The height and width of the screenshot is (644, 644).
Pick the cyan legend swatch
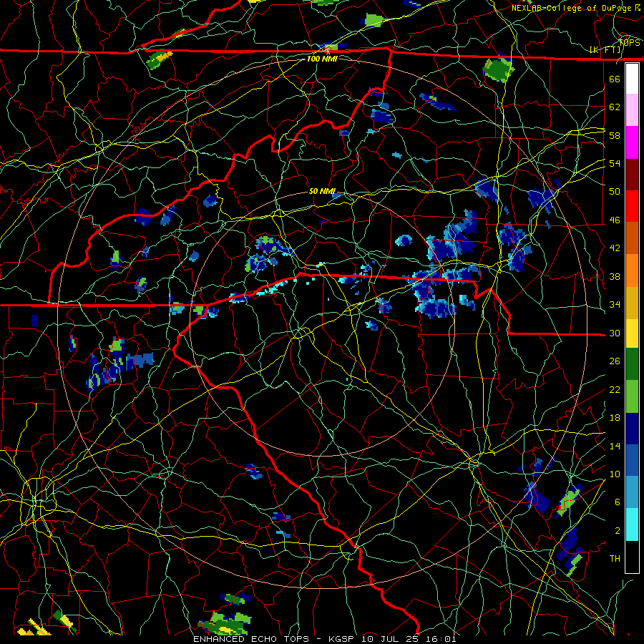(x=632, y=525)
